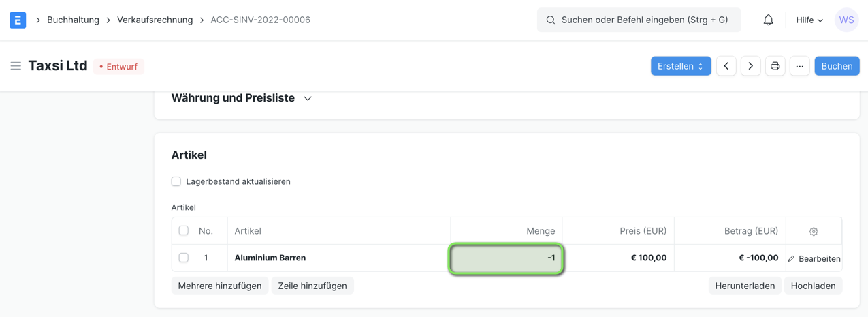This screenshot has width=868, height=317.
Task: Check the row 1 Aluminium Barren checkbox
Action: pyautogui.click(x=184, y=258)
